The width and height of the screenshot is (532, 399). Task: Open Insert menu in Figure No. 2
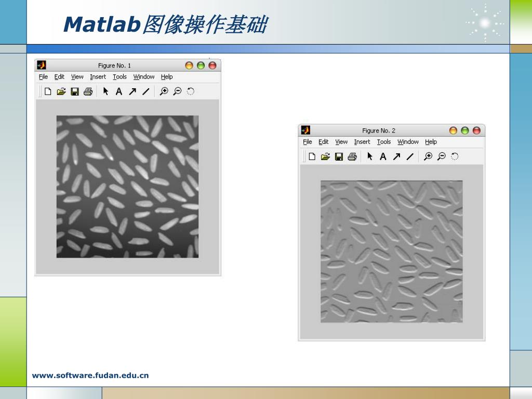pyautogui.click(x=362, y=142)
